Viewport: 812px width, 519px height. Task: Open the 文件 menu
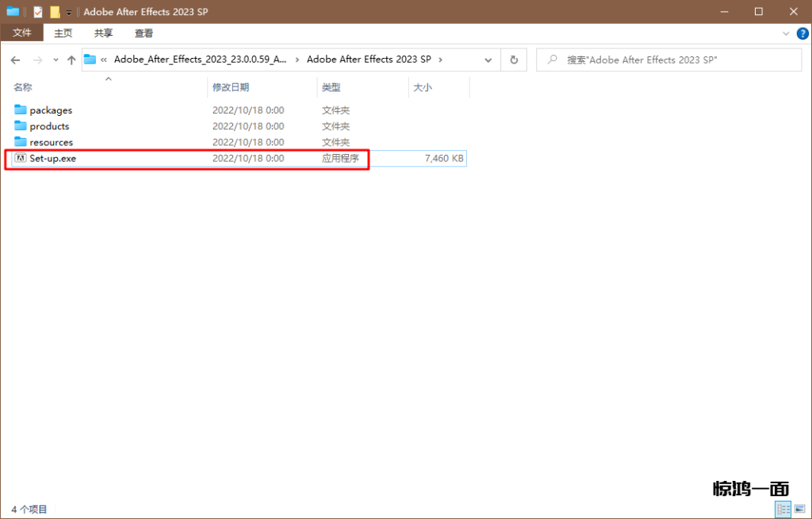(x=21, y=33)
